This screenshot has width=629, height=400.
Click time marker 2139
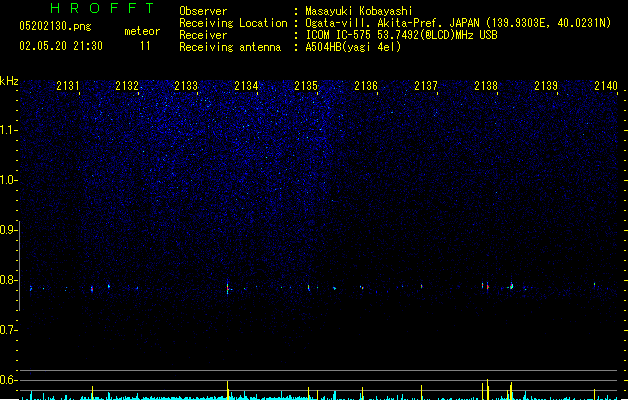pyautogui.click(x=546, y=85)
